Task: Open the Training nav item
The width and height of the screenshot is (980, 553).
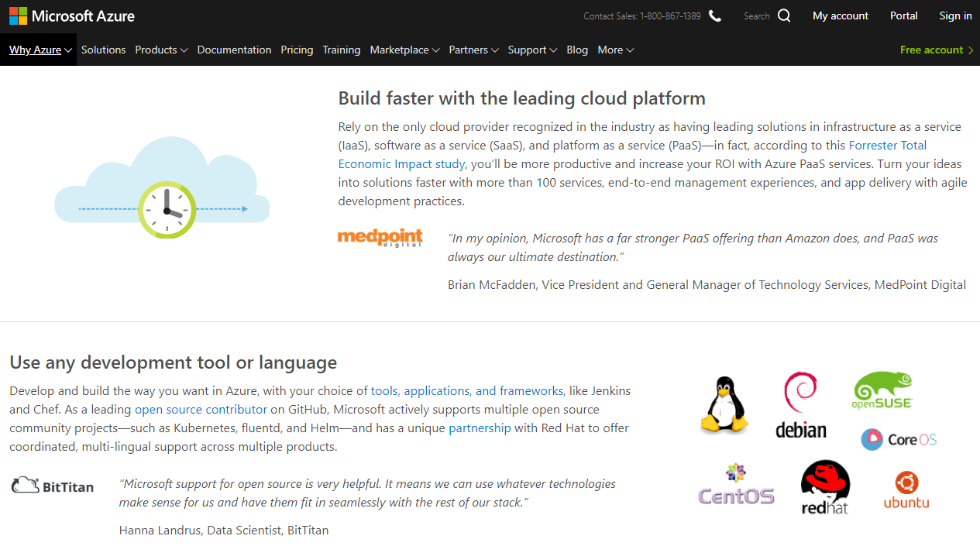Action: coord(342,50)
